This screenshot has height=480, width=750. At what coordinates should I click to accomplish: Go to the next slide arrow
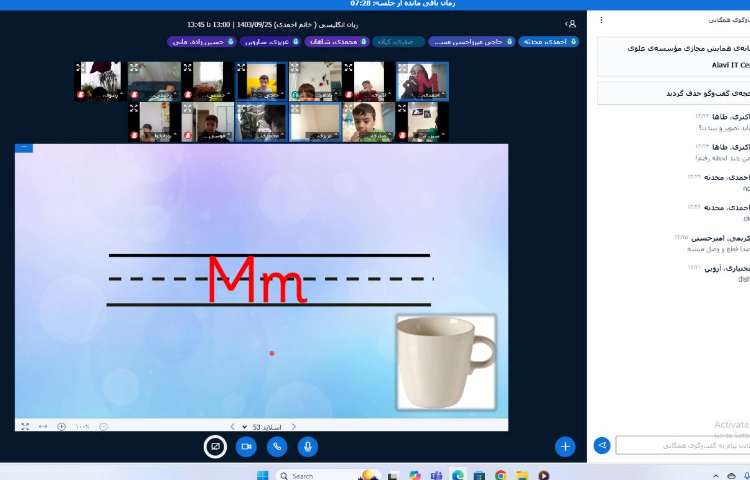294,426
